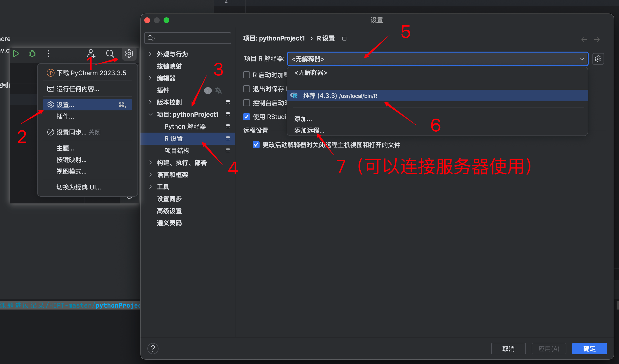Expand the 外观与行为 section
619x364 pixels.
pos(151,54)
